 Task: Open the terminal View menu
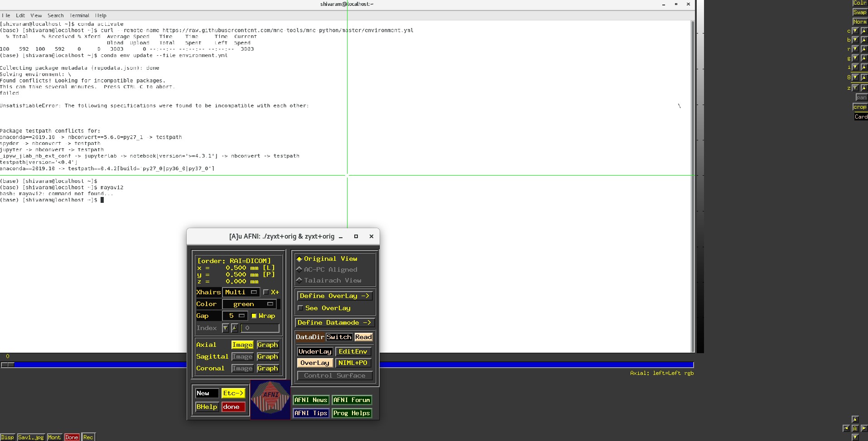point(36,15)
